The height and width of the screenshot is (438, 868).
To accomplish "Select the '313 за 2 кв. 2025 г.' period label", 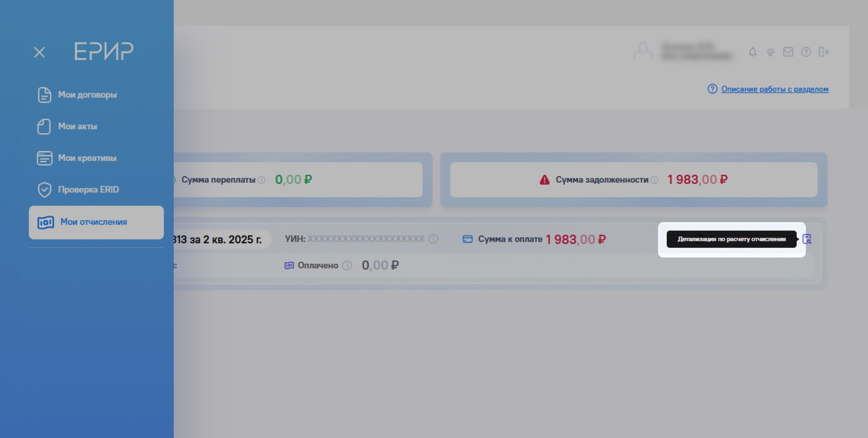I will [x=217, y=240].
